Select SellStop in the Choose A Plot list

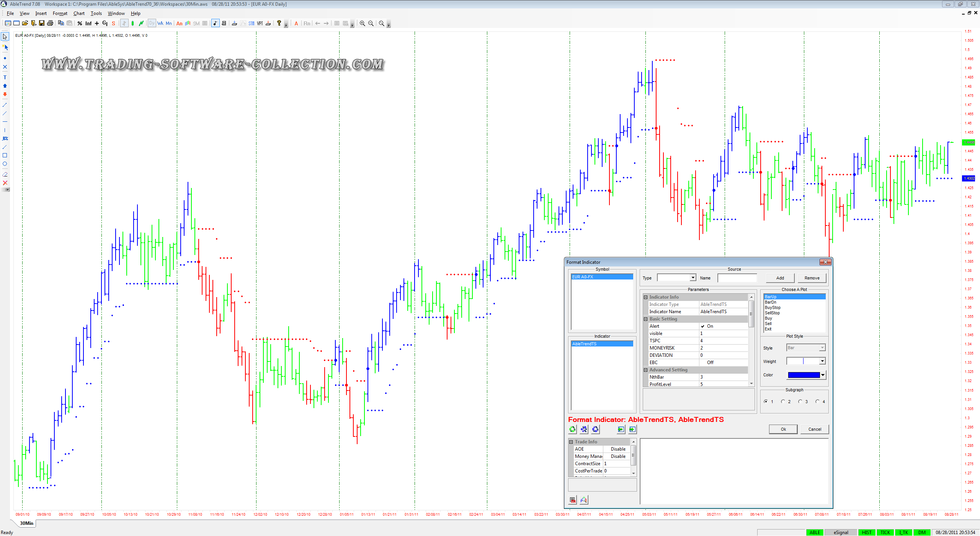click(x=772, y=313)
